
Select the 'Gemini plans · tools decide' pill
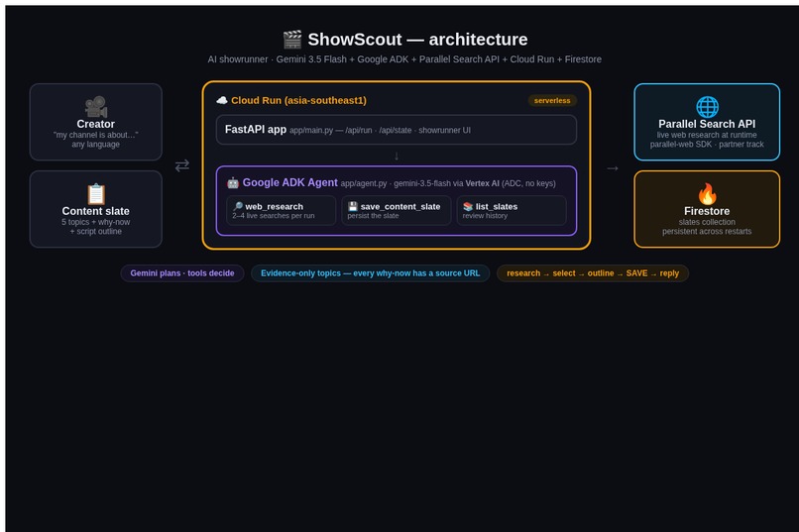(x=182, y=273)
